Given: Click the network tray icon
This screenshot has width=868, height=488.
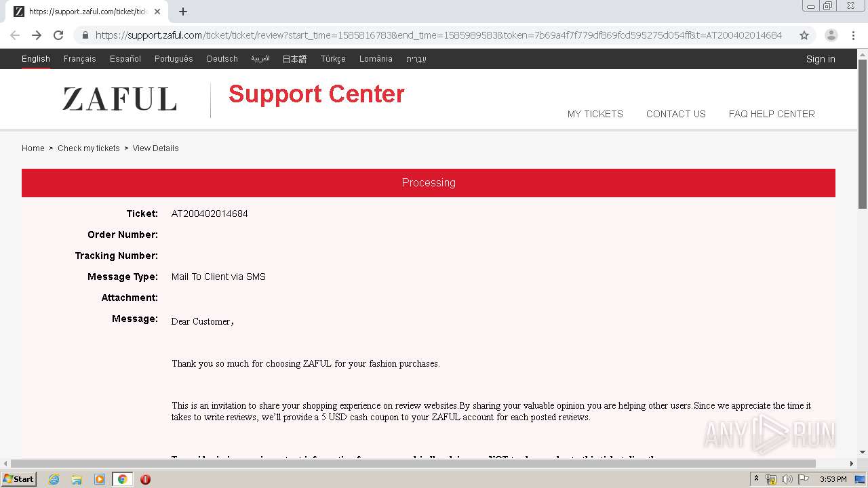Looking at the screenshot, I should 771,479.
